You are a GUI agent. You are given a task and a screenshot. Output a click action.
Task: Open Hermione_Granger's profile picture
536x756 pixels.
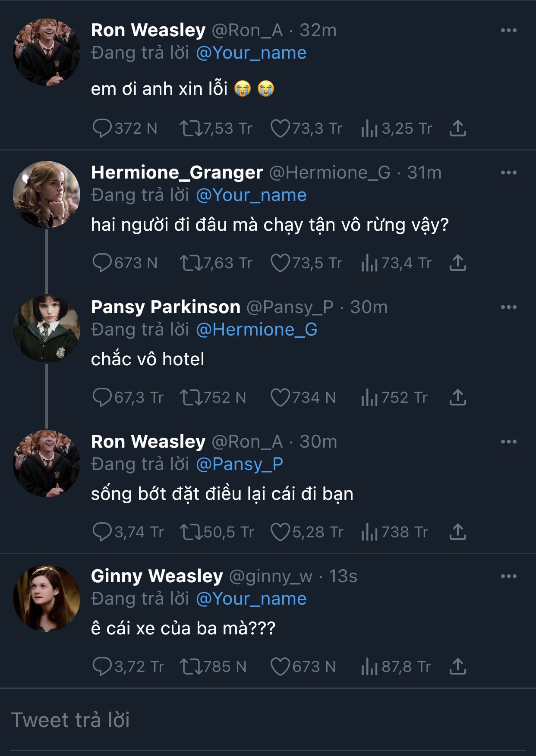[x=47, y=194]
